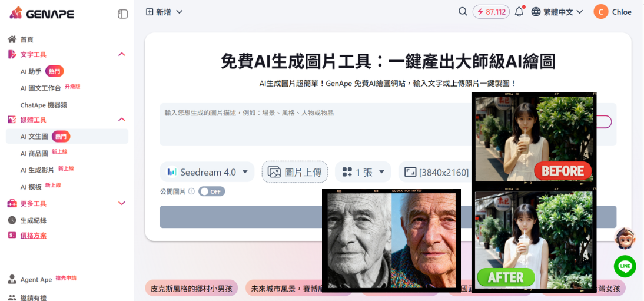Click the 文字工具 pen icon
This screenshot has width=644, height=301.
(12, 54)
